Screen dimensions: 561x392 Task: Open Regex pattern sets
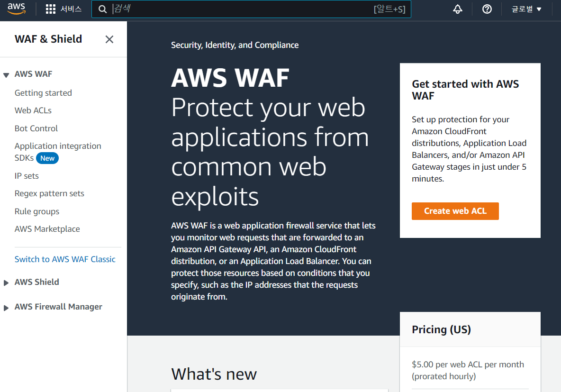coord(49,194)
